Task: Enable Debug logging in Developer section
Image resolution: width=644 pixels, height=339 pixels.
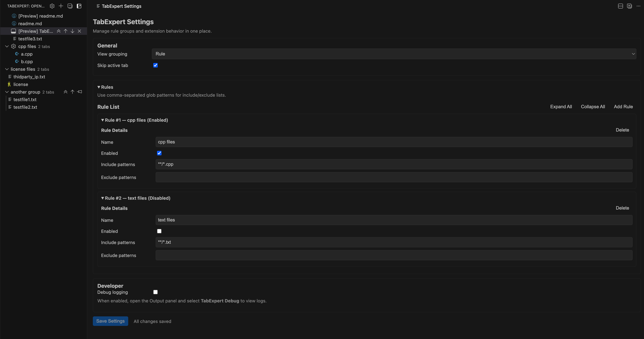Action: [155, 292]
